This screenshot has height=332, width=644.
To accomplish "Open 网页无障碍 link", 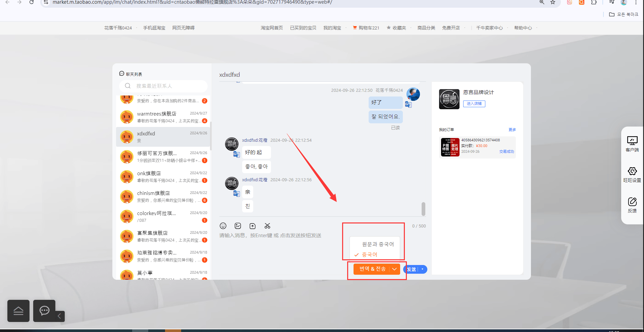I will [183, 28].
